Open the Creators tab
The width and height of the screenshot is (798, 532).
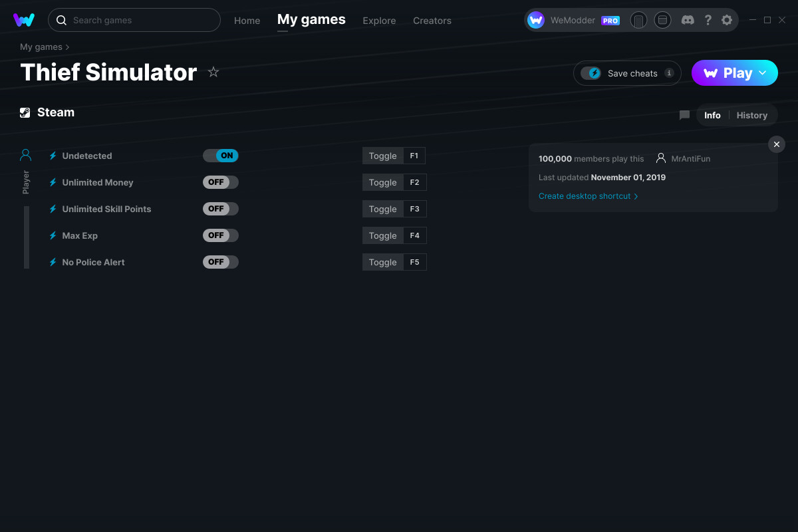tap(432, 21)
